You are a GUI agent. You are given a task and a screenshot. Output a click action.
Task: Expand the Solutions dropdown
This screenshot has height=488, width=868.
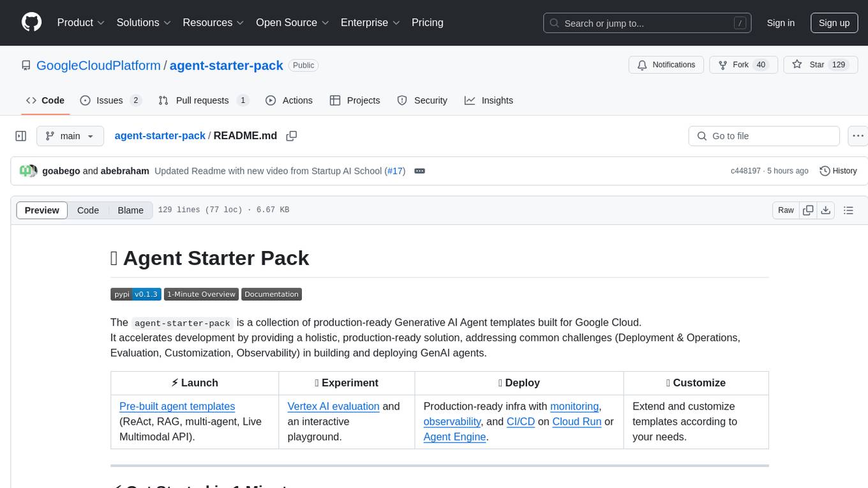pos(144,22)
